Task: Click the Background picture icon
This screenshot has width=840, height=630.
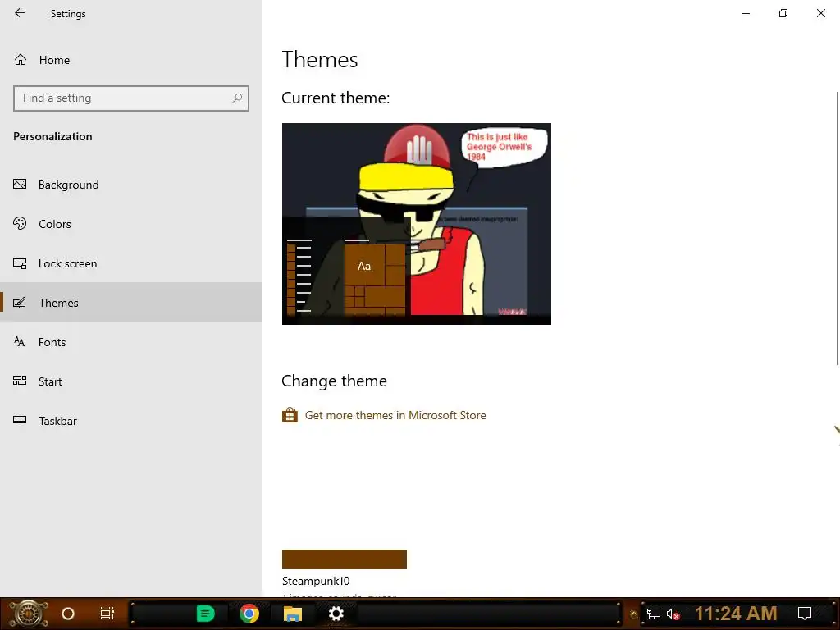Action: point(20,185)
